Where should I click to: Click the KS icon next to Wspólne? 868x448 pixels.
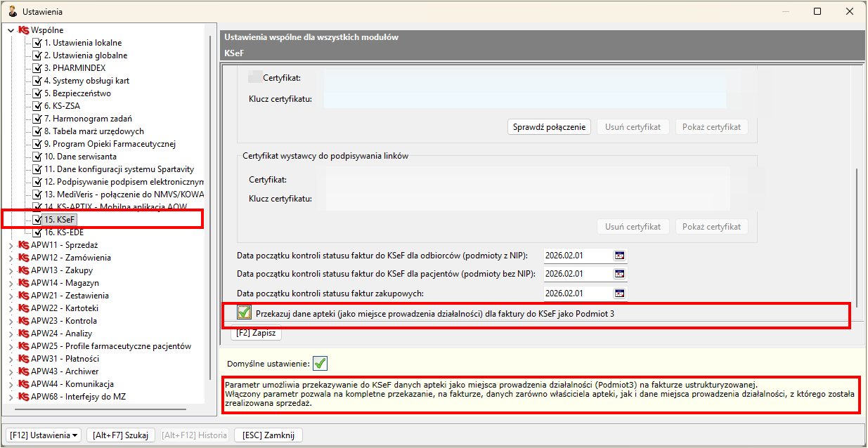click(24, 30)
